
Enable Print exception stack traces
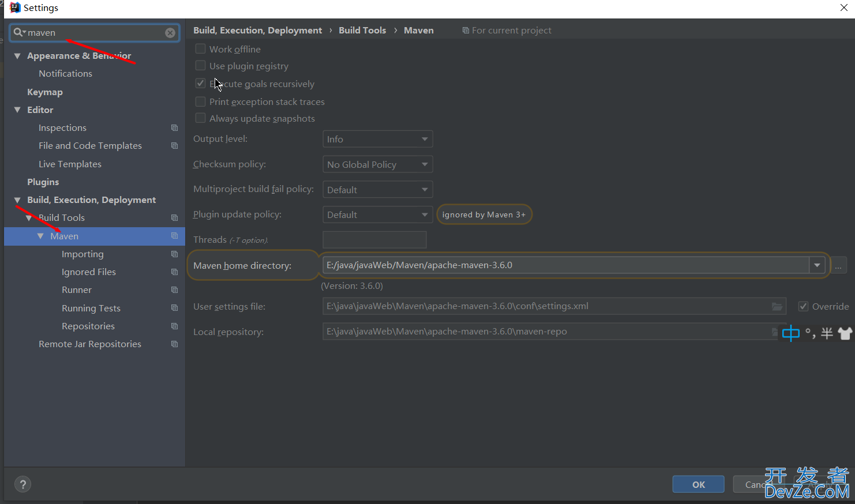point(200,101)
